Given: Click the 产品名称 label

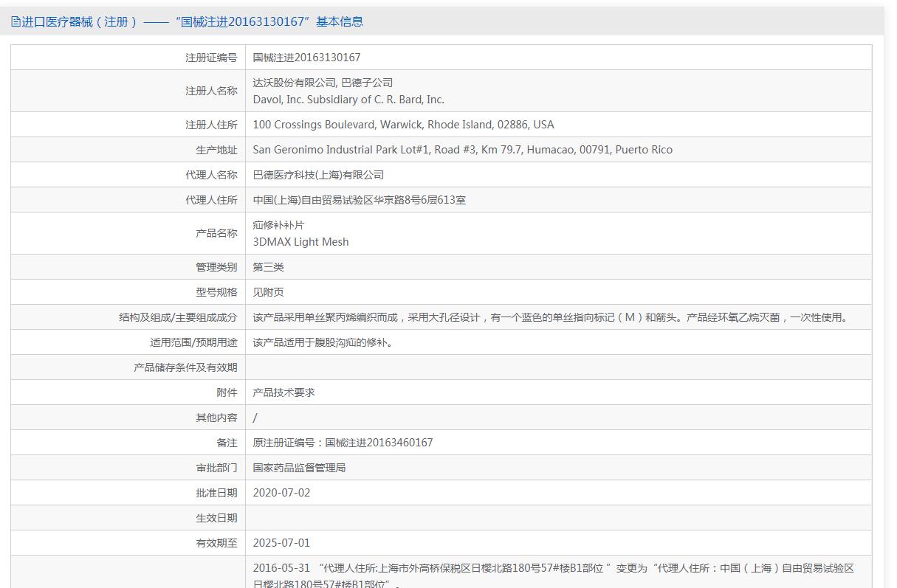Looking at the screenshot, I should (x=216, y=233).
